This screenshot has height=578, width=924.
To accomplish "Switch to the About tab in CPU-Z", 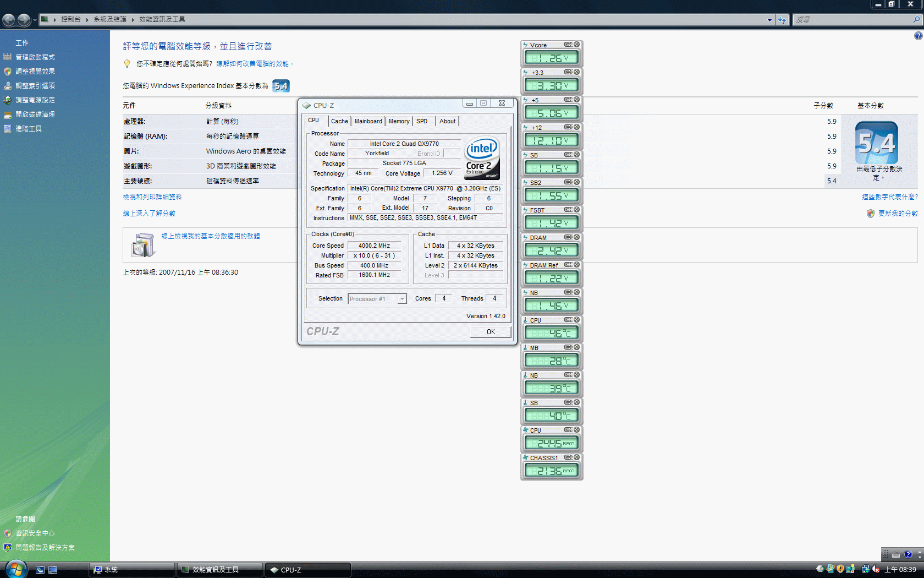I will pyautogui.click(x=447, y=121).
